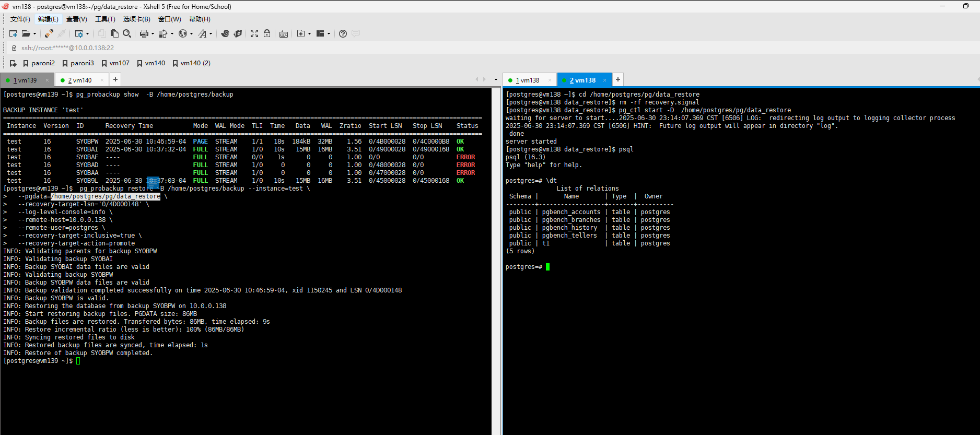This screenshot has width=980, height=435.
Task: Expand the font dropdown arrow
Action: (211, 34)
